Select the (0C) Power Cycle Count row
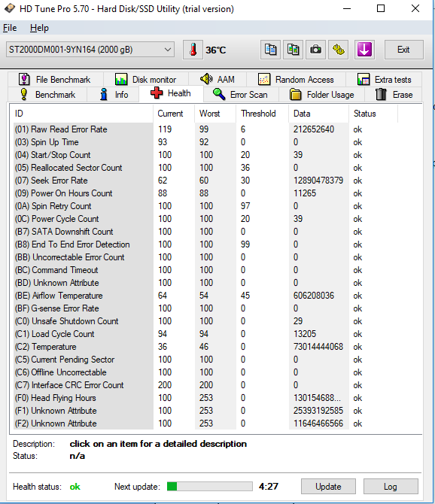This screenshot has width=435, height=504. [205, 219]
